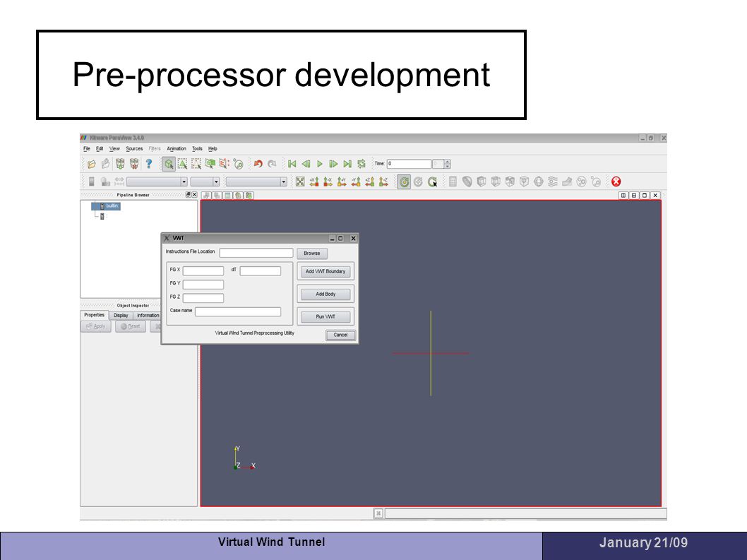Viewport: 747px width, 560px height.
Task: Click the Connect to server icon
Action: click(120, 164)
